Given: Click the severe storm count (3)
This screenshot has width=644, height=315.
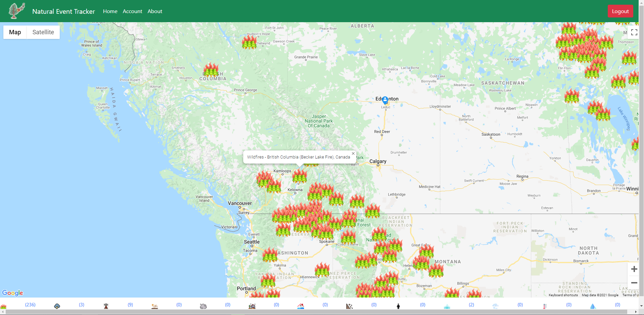Looking at the screenshot, I should [x=82, y=305].
